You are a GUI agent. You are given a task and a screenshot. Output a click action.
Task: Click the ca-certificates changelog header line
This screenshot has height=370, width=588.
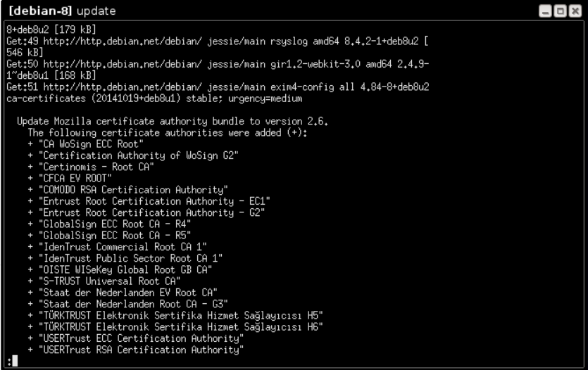pos(154,98)
